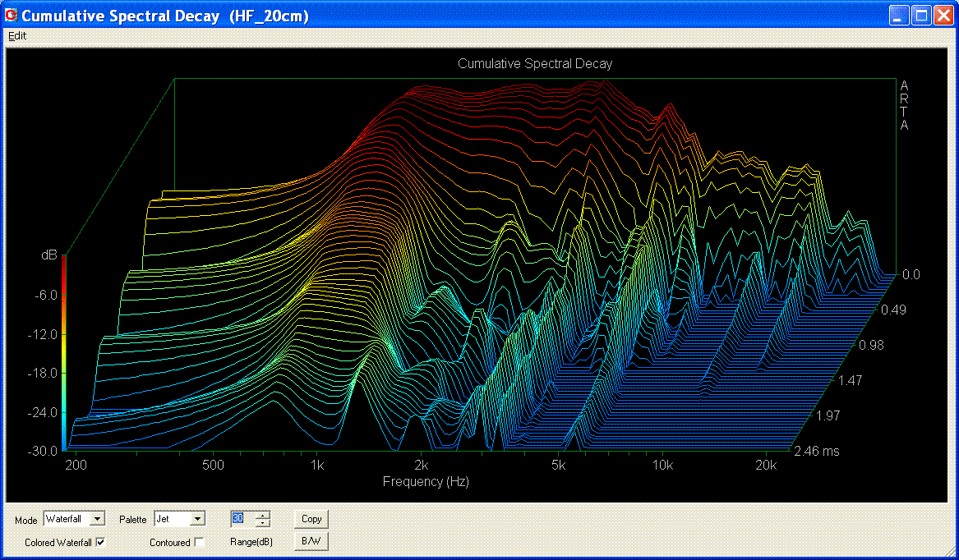
Task: Maximize the Cumulative Spectral Decay window
Action: [x=921, y=16]
